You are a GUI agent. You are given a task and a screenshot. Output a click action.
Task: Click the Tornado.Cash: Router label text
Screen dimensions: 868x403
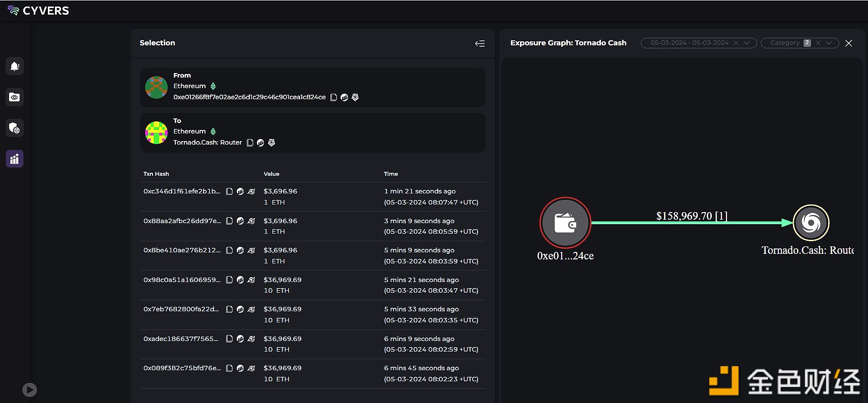pos(208,143)
